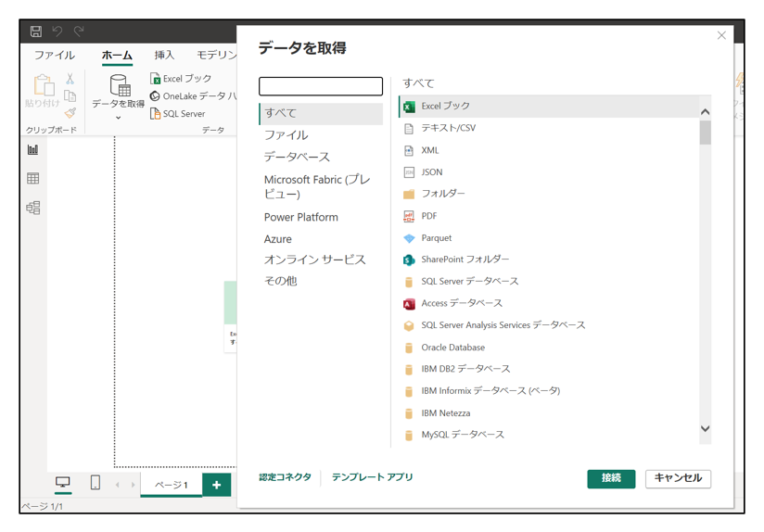Select すべて category in dialog
The height and width of the screenshot is (532, 764).
(321, 113)
